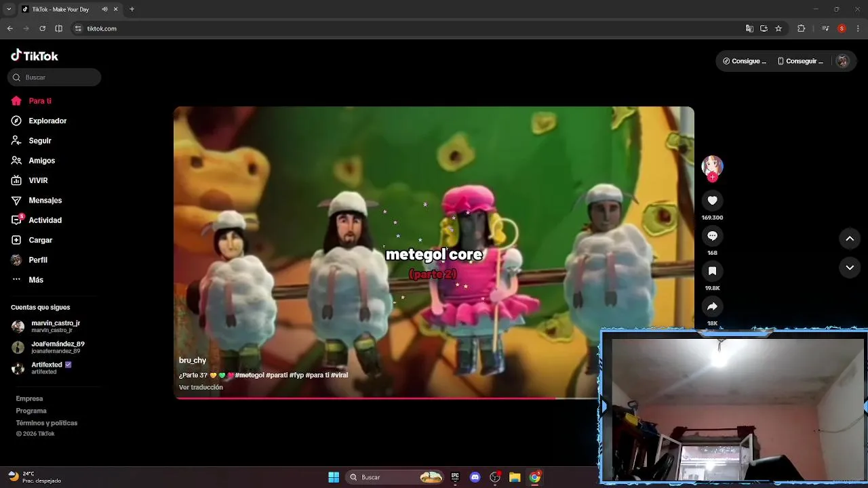Screen dimensions: 868x488
Task: Click the Consigue... button in the header
Action: pos(745,61)
